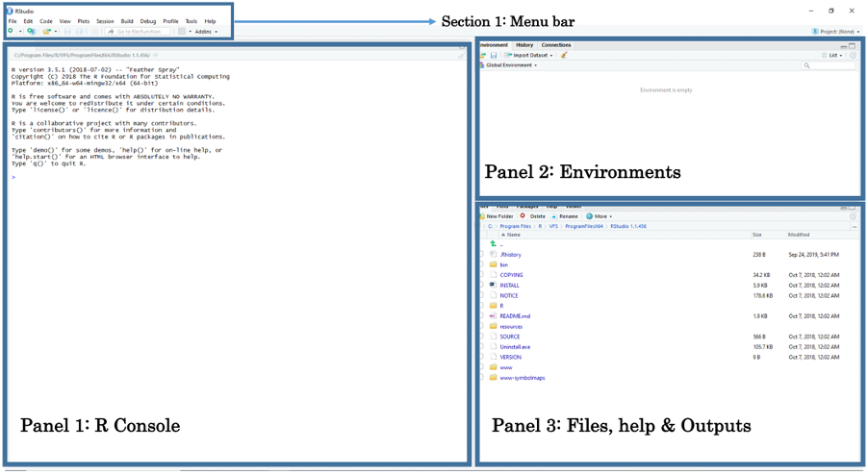
Task: Open the resources folder link
Action: click(x=511, y=327)
